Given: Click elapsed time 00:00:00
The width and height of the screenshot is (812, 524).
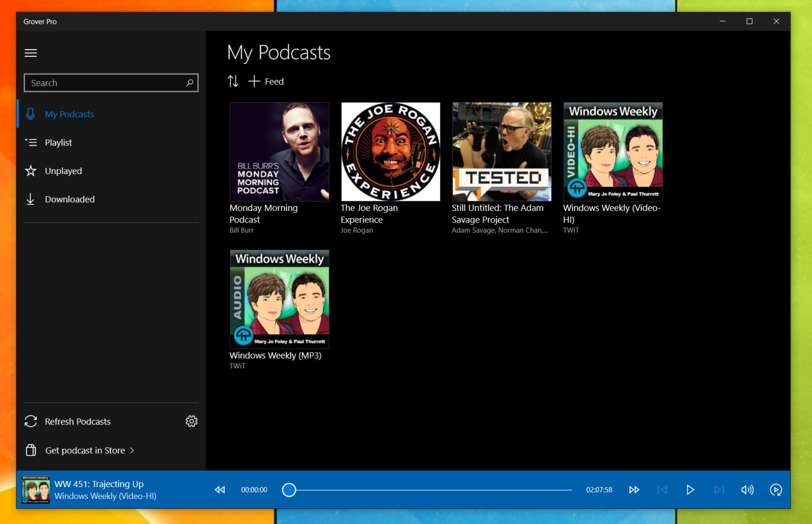Looking at the screenshot, I should point(254,490).
